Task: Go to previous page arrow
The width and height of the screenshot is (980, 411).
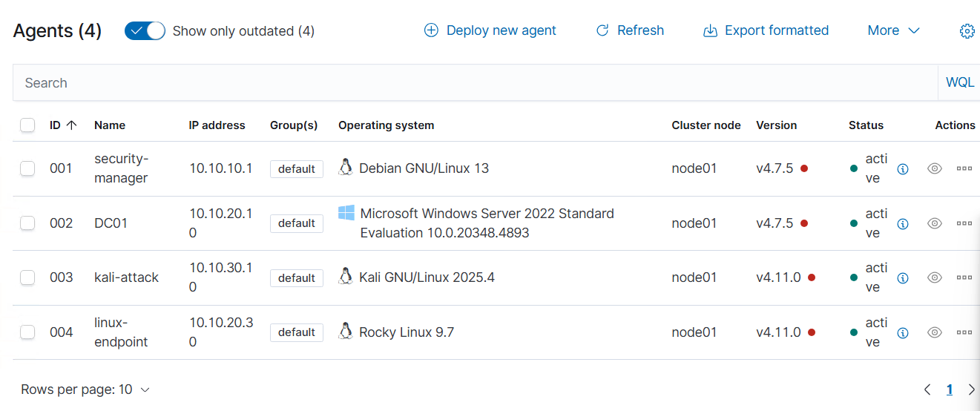Action: [x=927, y=389]
